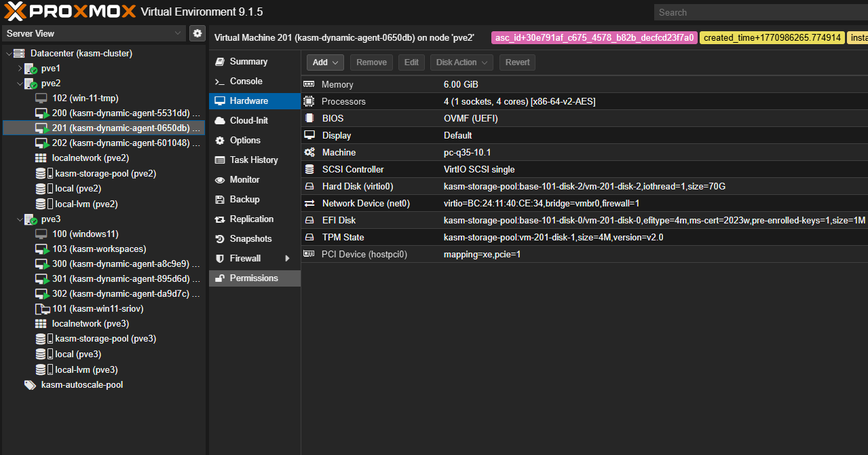Select running VM 202 icon
The height and width of the screenshot is (455, 868).
42,143
